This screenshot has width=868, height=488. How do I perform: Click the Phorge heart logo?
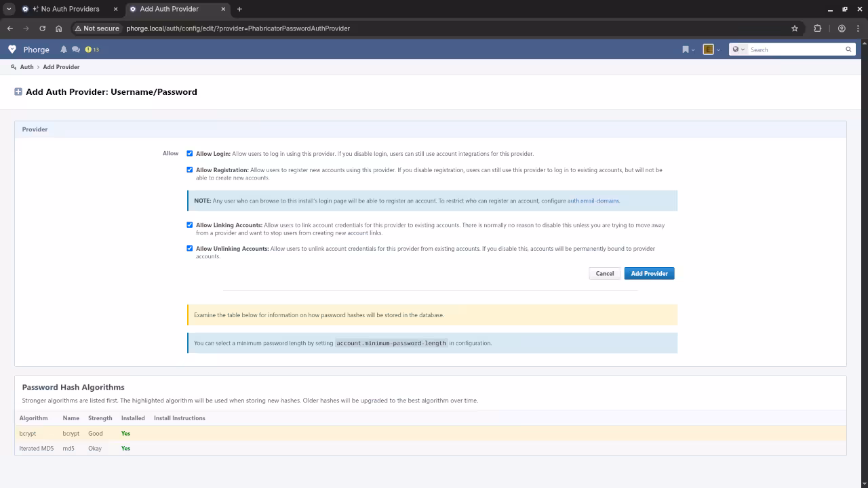pyautogui.click(x=12, y=49)
